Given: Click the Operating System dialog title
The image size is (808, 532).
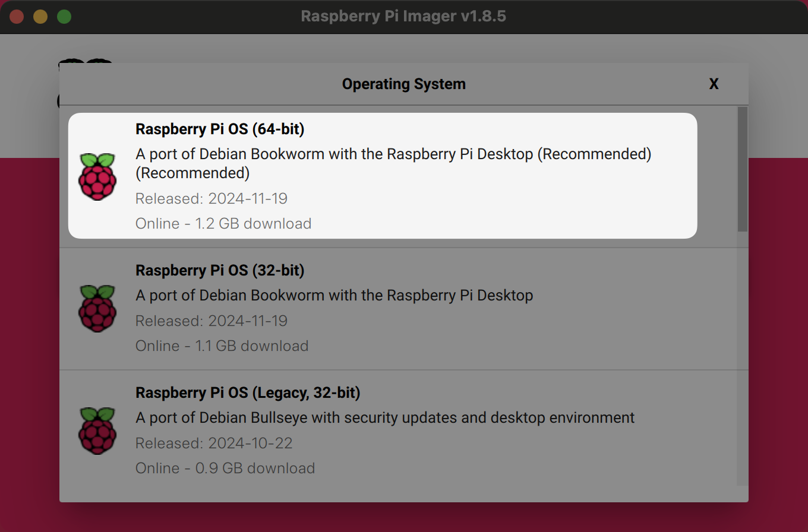Looking at the screenshot, I should pos(404,84).
